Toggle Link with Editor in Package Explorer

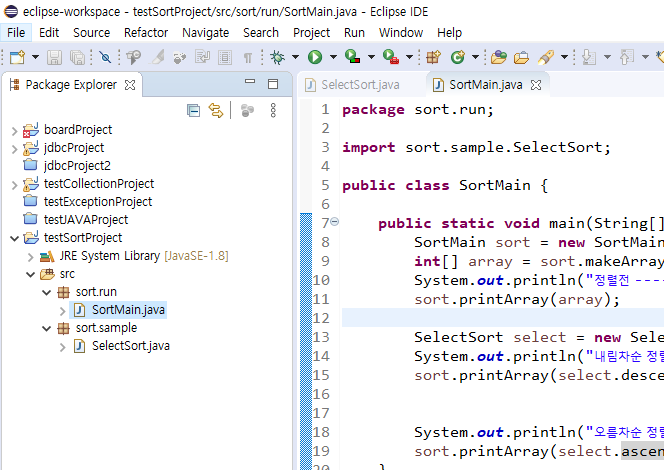tap(215, 110)
